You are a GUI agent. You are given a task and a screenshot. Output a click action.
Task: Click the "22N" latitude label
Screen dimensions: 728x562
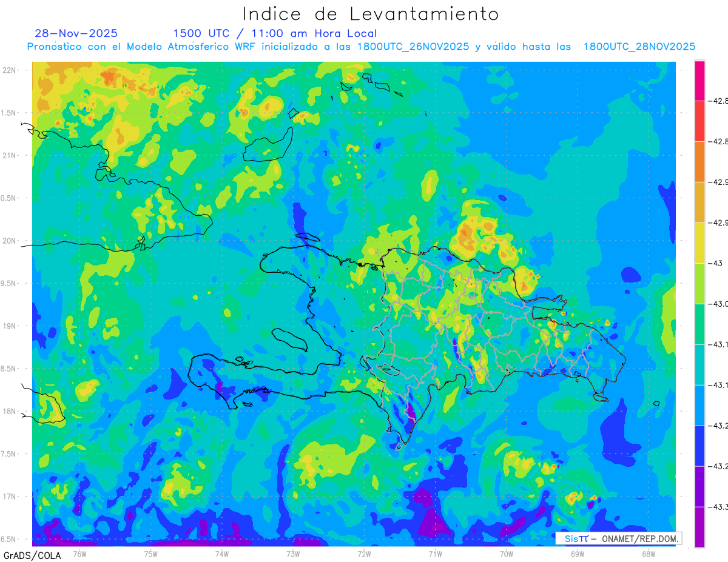pos(9,70)
